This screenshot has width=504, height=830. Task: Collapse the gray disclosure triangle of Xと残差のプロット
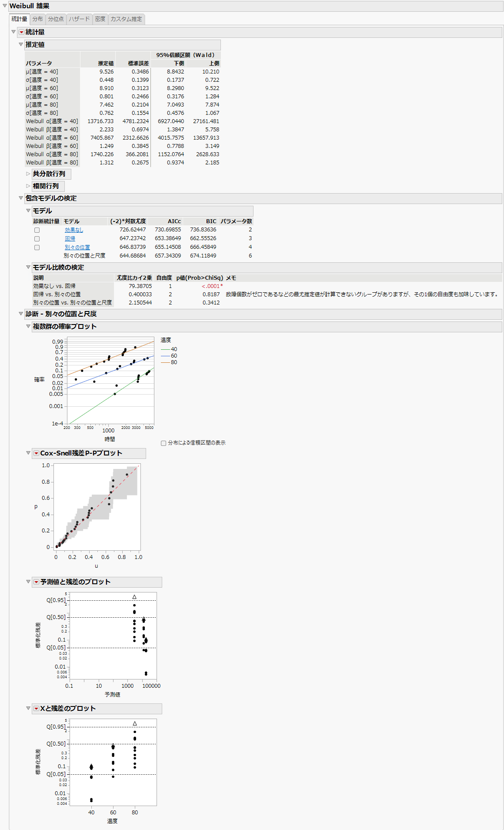coord(28,708)
